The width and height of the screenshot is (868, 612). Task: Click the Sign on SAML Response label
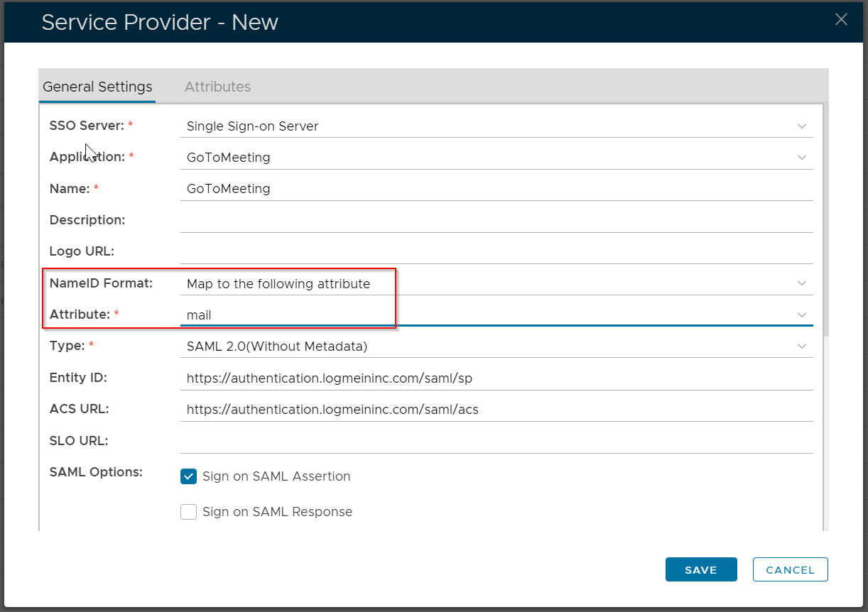point(277,512)
